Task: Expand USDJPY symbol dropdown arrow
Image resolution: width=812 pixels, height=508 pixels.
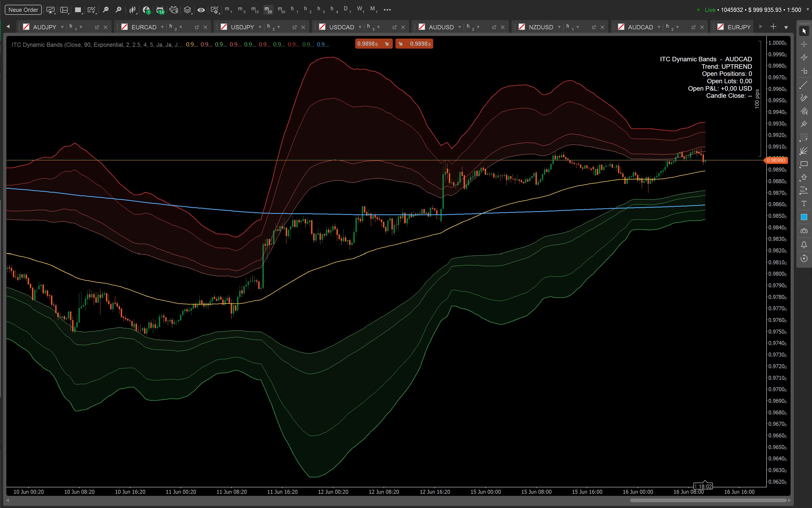Action: coord(260,27)
